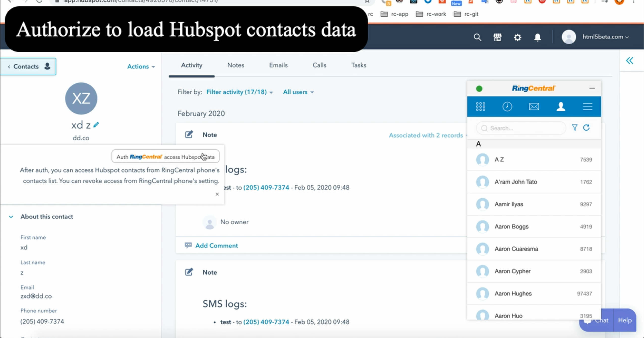Open All users dropdown
Screen dimensions: 644x338
tap(298, 92)
